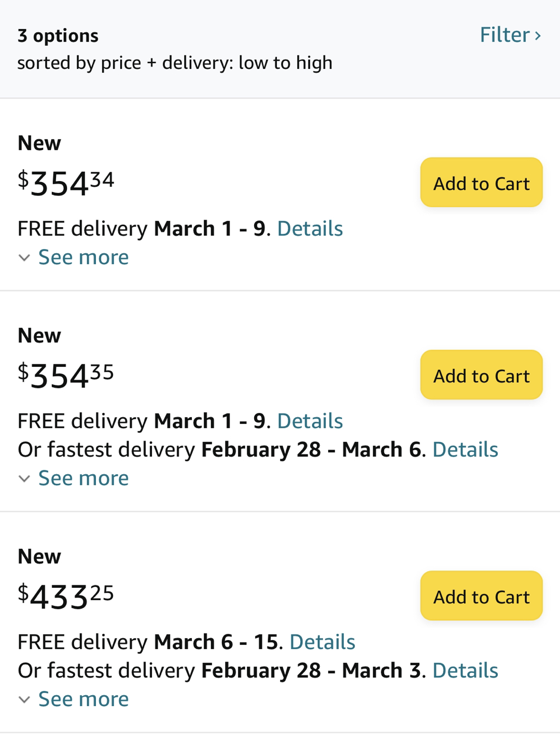Expand See more under the $354.34 offer
The image size is (560, 747).
[83, 257]
